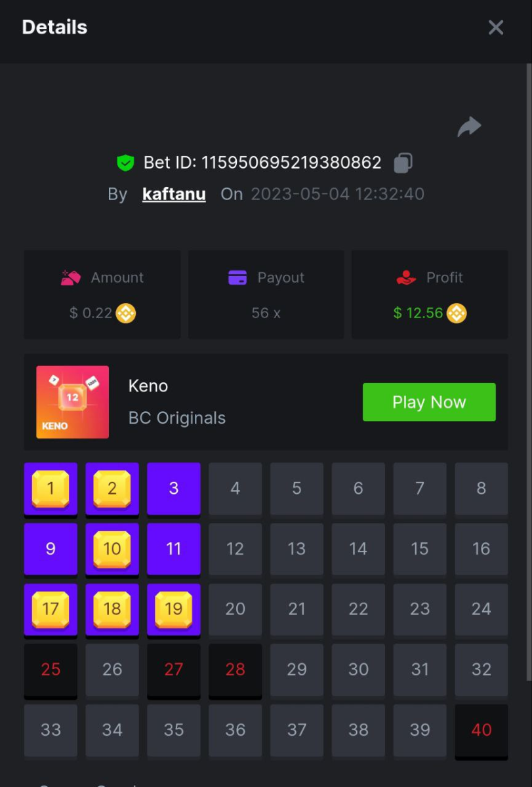532x787 pixels.
Task: Click the share arrow icon
Action: [x=469, y=127]
